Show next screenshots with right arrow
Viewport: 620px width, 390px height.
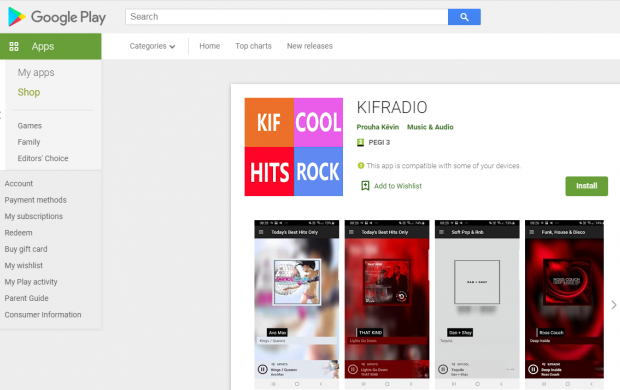click(x=613, y=305)
